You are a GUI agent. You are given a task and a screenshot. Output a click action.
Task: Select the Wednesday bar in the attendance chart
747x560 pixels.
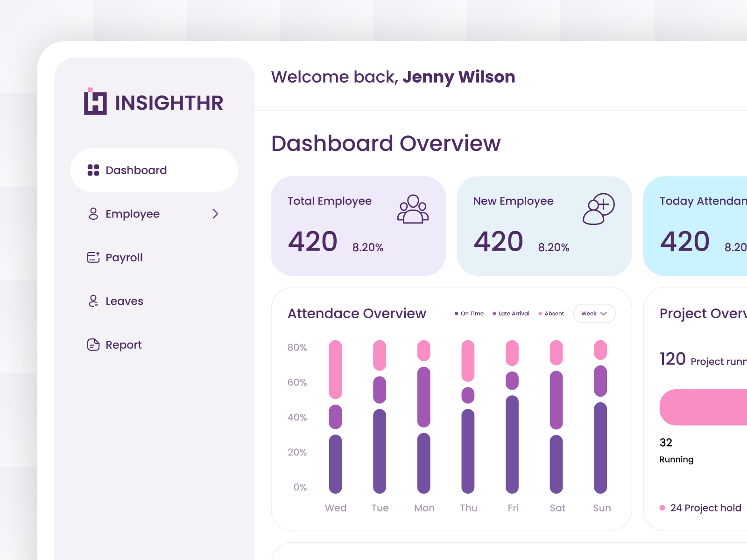coord(336,415)
